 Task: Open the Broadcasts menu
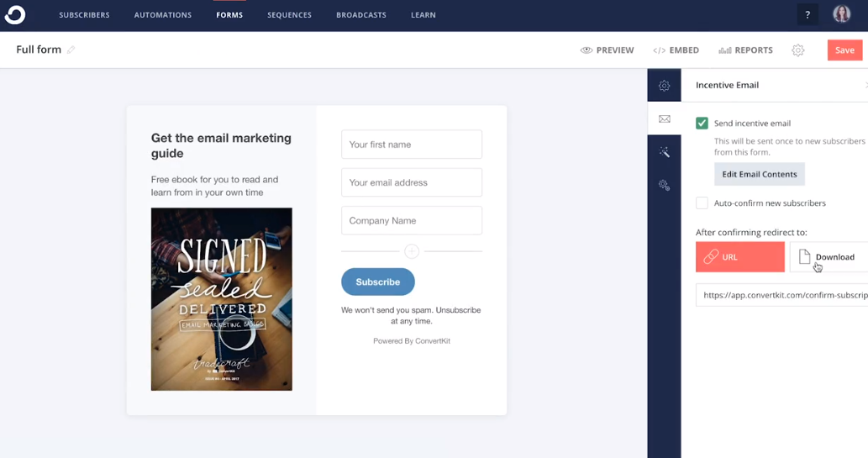click(361, 15)
